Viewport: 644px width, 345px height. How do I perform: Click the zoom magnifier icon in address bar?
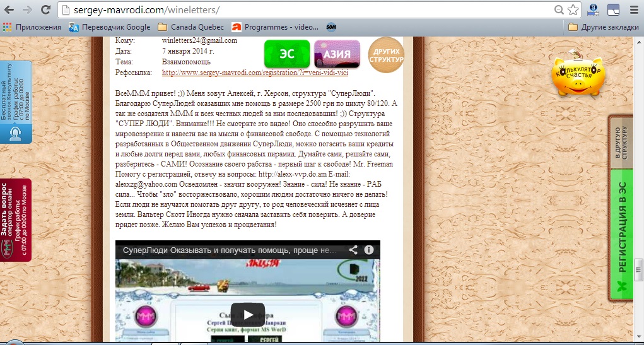click(x=559, y=10)
